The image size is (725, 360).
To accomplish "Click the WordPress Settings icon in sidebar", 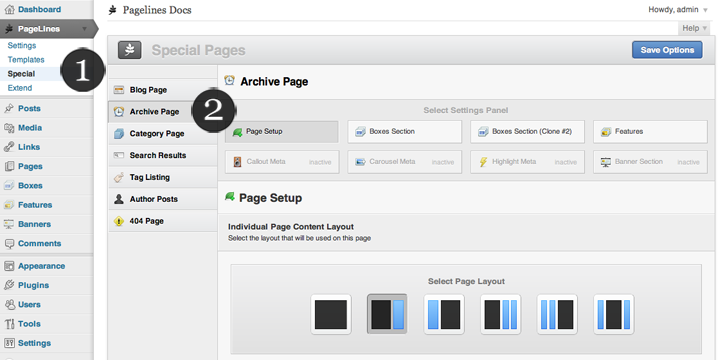I will (9, 343).
